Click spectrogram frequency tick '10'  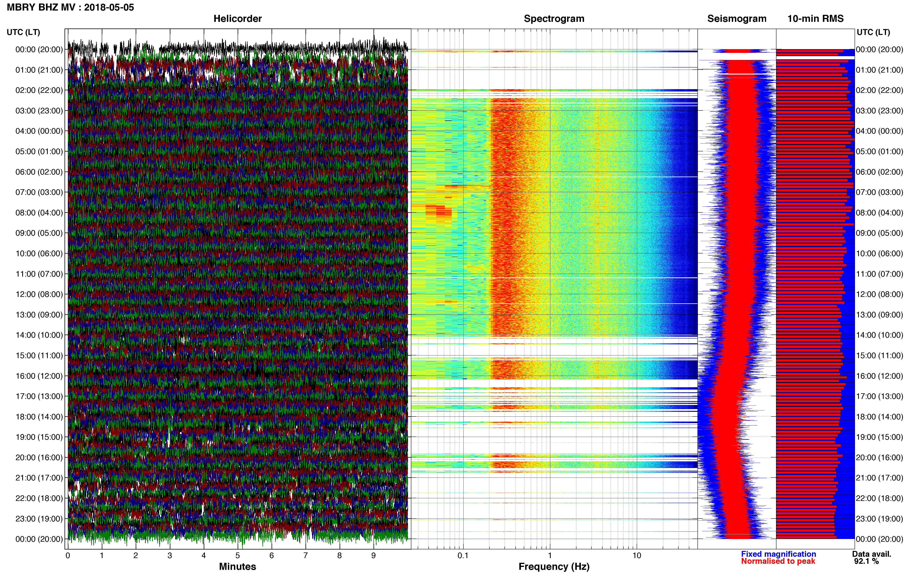coord(637,556)
